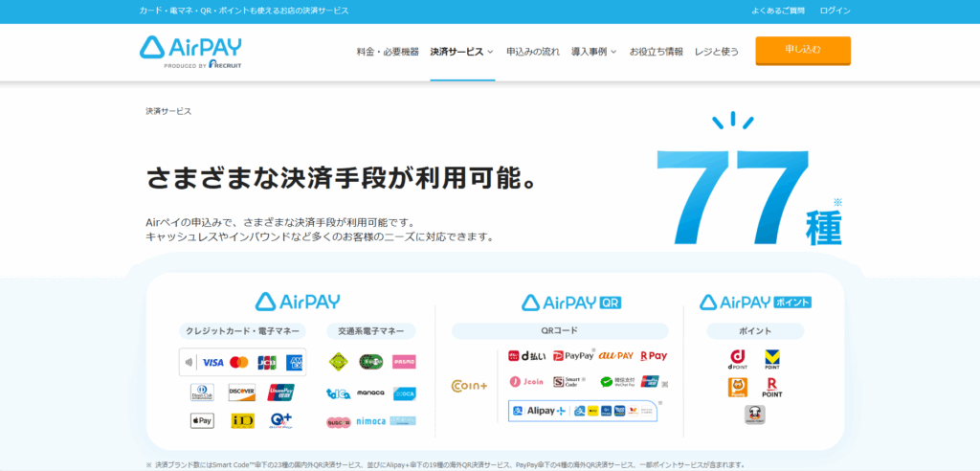The height and width of the screenshot is (471, 980).
Task: Click the ログイン link
Action: click(x=835, y=11)
